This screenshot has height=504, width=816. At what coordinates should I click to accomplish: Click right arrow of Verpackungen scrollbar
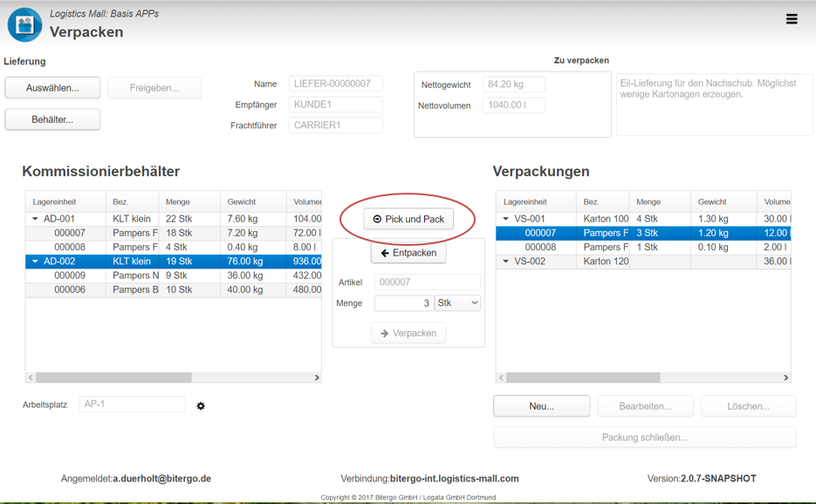coord(785,378)
